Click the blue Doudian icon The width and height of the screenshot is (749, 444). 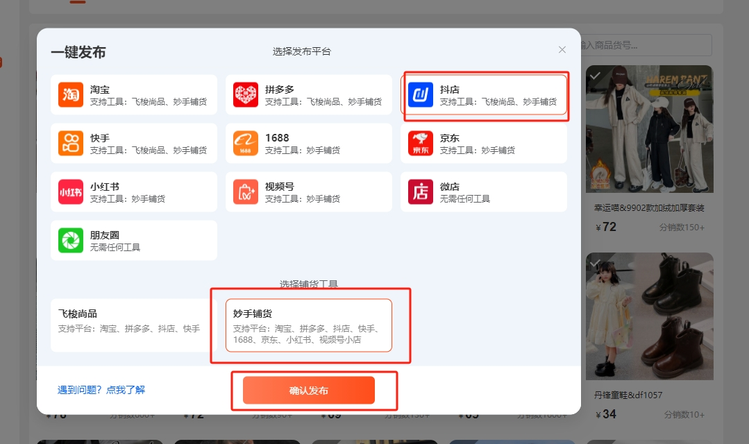click(420, 94)
